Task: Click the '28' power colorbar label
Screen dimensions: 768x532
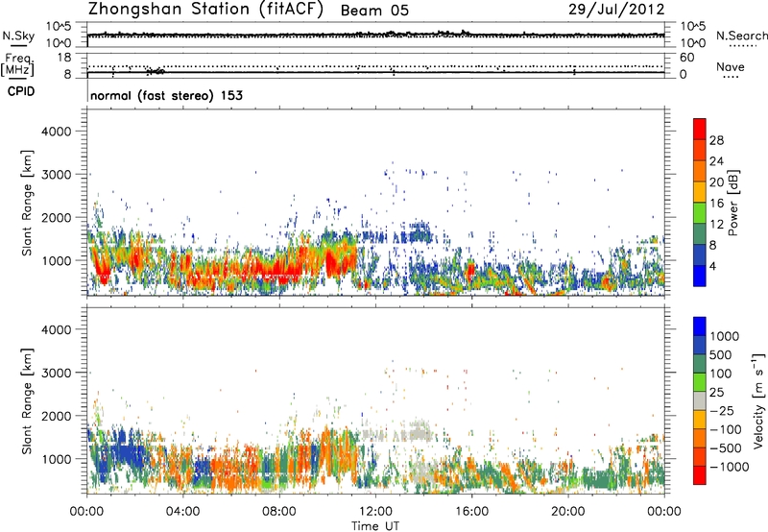Action: pos(716,140)
